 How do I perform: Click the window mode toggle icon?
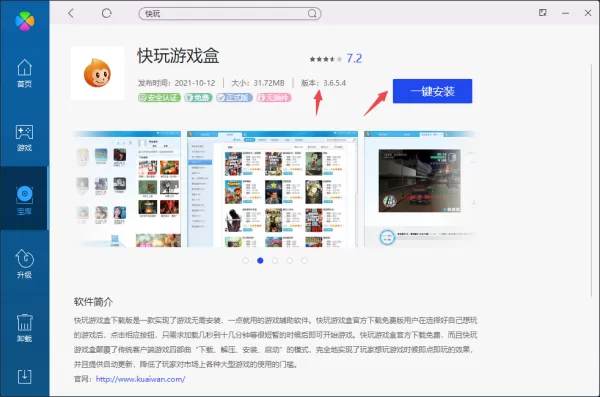pos(543,13)
